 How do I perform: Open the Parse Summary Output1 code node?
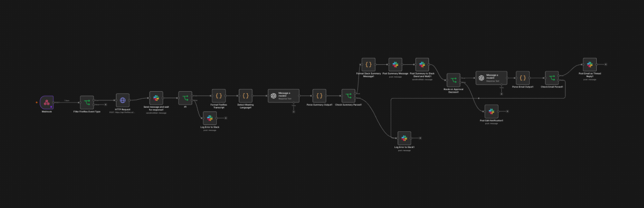[x=319, y=96]
